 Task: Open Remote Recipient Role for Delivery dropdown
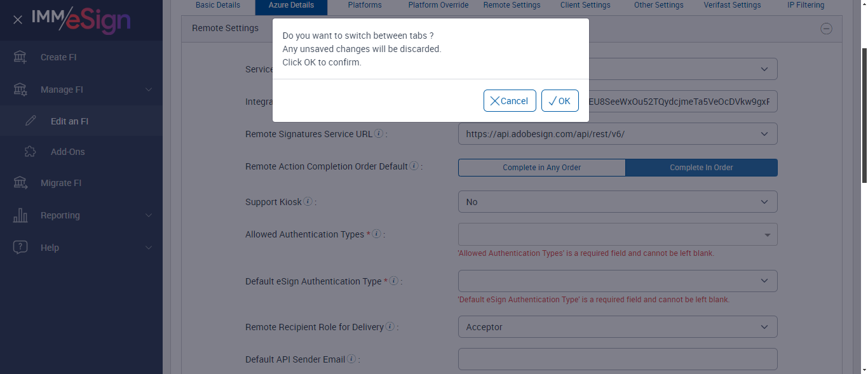click(x=617, y=327)
